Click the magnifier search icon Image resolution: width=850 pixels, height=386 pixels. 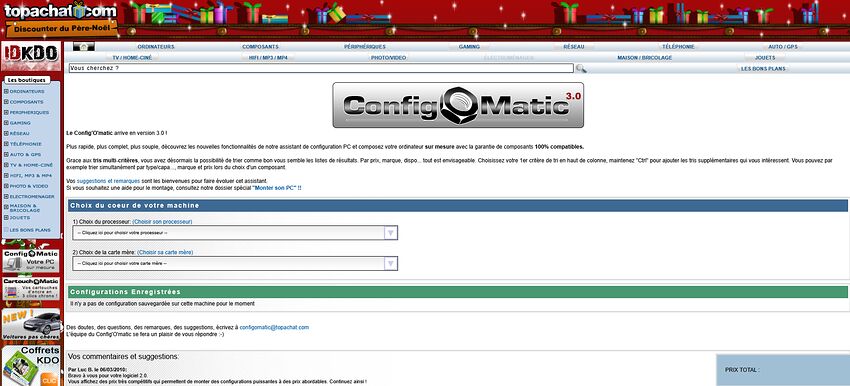pos(581,68)
